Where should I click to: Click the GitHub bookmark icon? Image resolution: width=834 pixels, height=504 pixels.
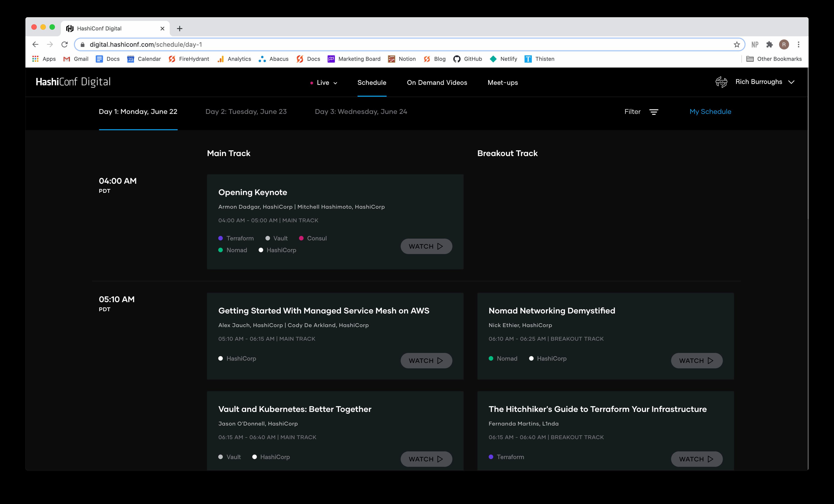point(456,59)
